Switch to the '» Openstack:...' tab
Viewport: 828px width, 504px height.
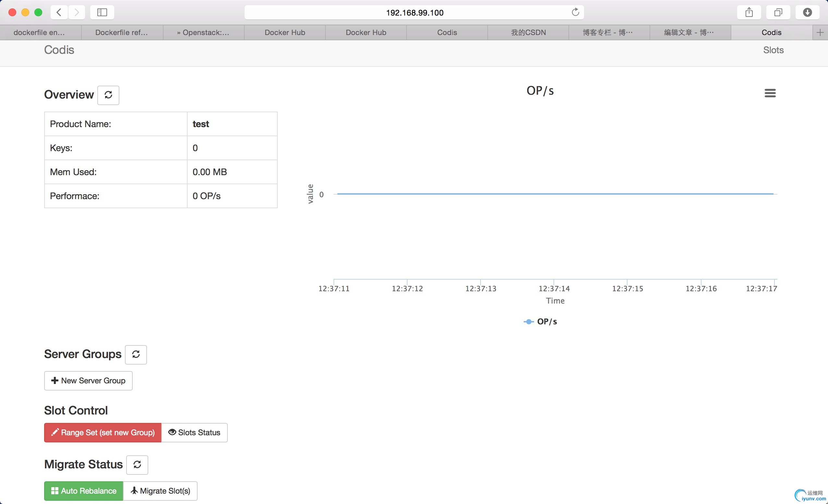(x=203, y=32)
